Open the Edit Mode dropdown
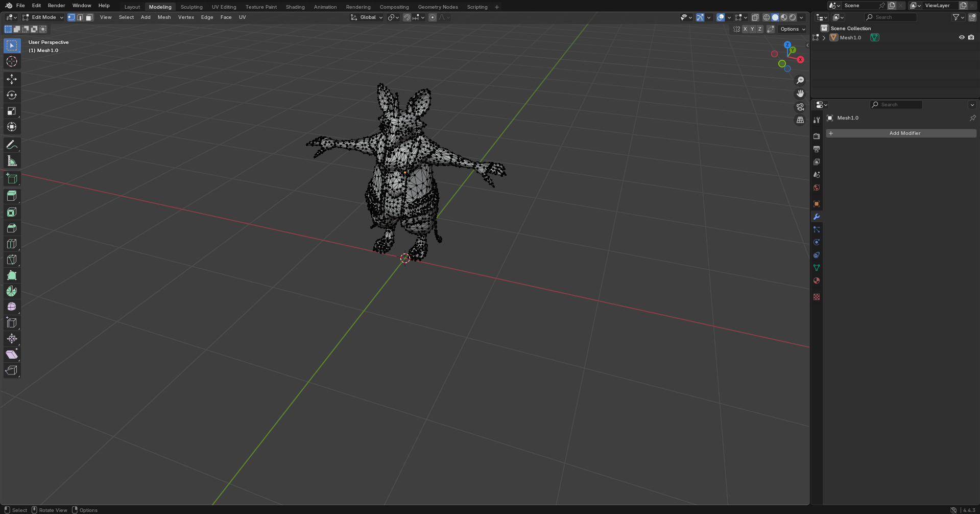Viewport: 980px width, 514px height. [x=43, y=17]
